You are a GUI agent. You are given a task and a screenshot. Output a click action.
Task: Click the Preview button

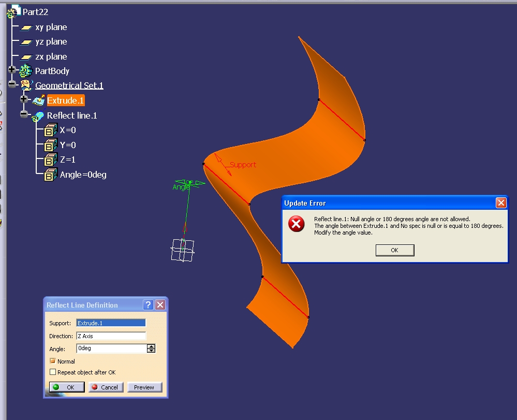pos(144,387)
